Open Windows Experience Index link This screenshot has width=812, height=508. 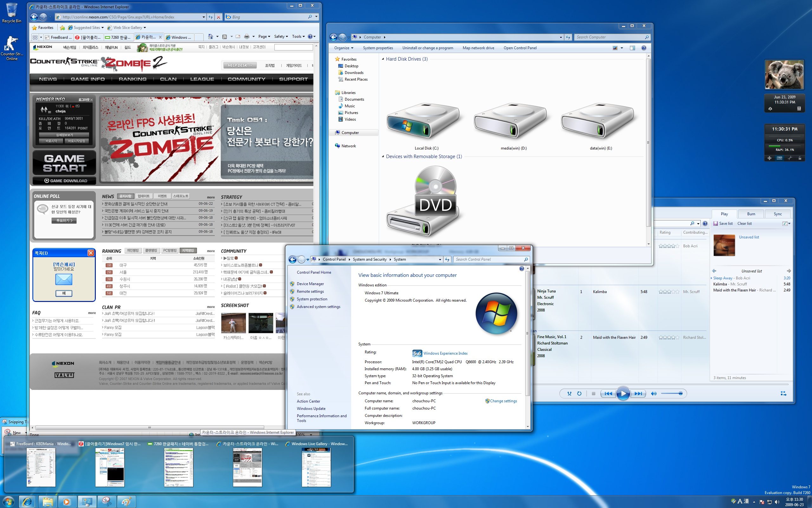point(445,353)
